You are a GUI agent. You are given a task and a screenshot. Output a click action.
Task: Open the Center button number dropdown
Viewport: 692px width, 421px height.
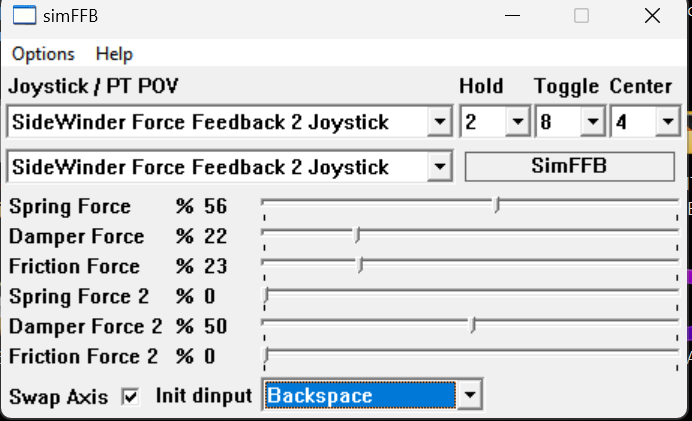pos(667,121)
